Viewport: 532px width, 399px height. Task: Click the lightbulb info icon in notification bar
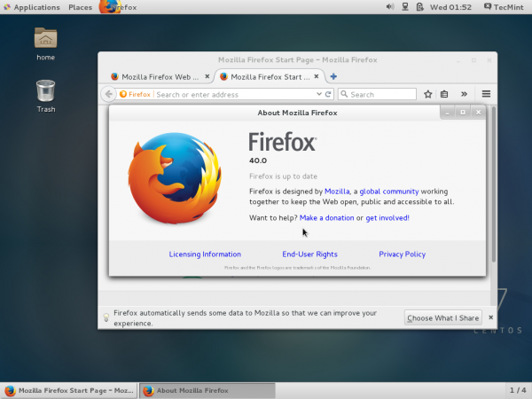106,317
